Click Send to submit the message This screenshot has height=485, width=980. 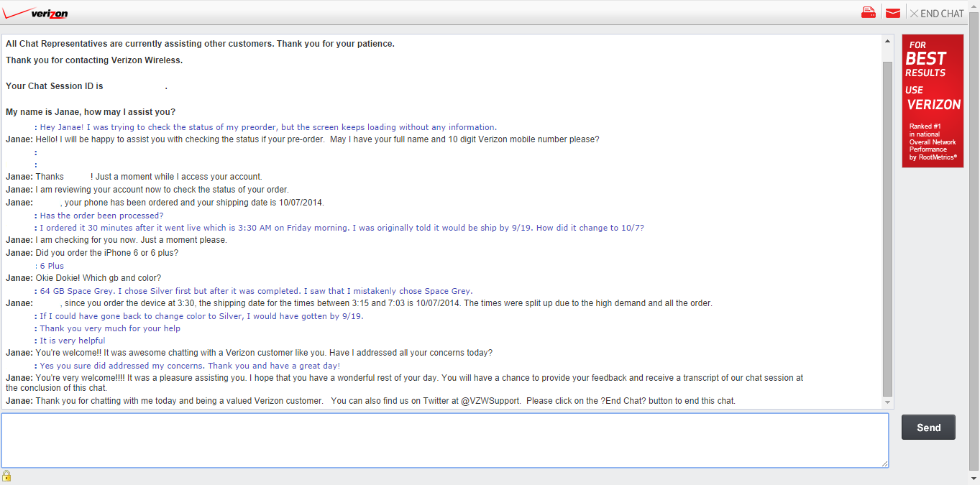[928, 428]
